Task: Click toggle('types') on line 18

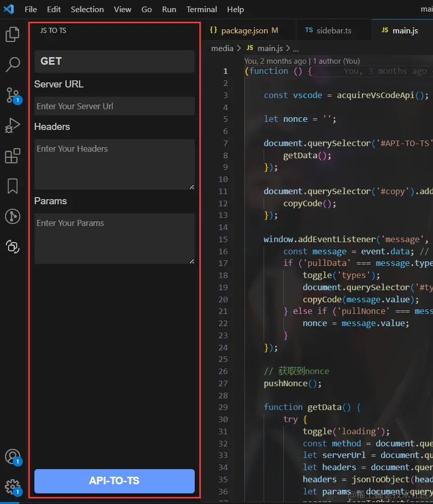Action: coord(338,276)
